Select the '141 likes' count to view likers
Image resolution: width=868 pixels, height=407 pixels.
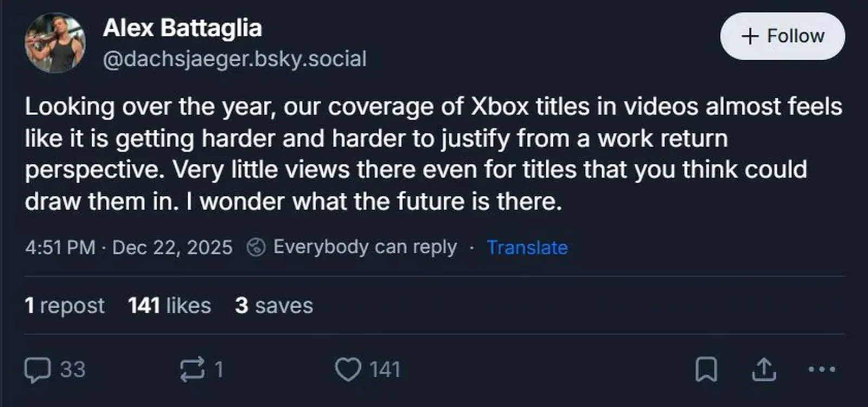coord(169,306)
